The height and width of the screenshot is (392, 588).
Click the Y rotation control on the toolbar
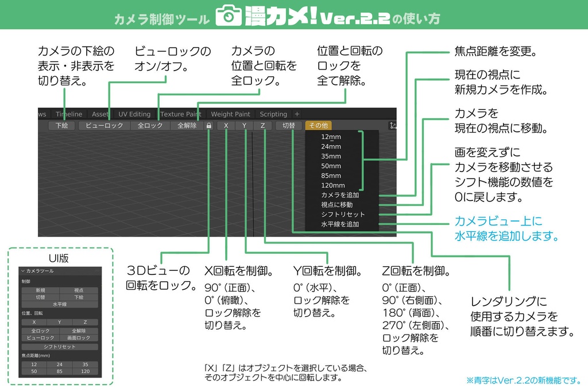pyautogui.click(x=243, y=125)
